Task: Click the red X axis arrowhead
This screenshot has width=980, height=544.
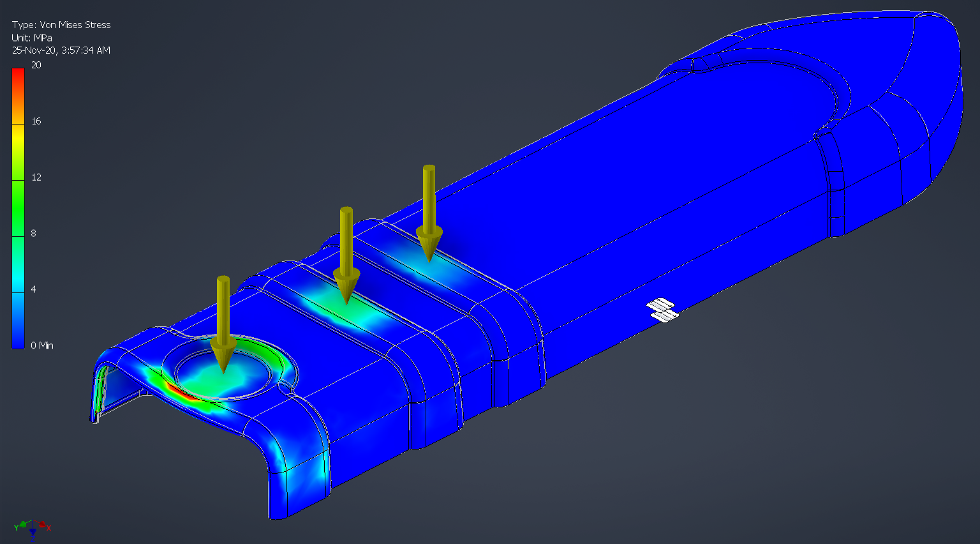Action: [x=42, y=525]
